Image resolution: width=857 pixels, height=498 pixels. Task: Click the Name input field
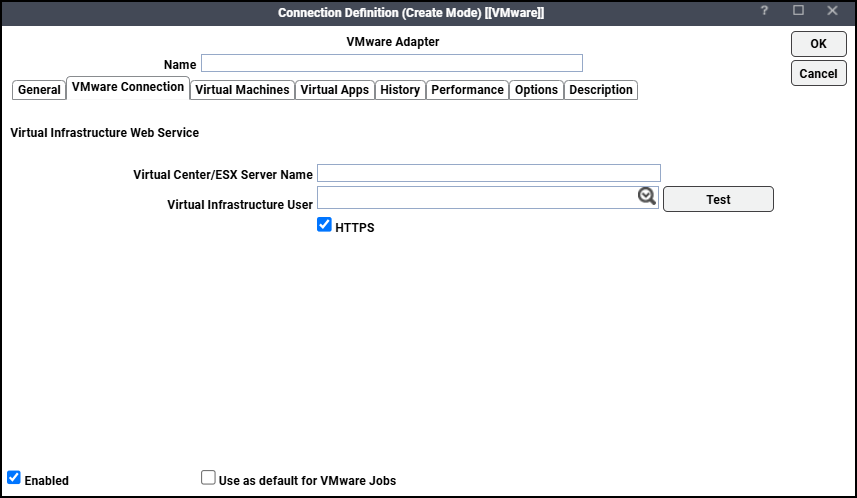pyautogui.click(x=391, y=63)
